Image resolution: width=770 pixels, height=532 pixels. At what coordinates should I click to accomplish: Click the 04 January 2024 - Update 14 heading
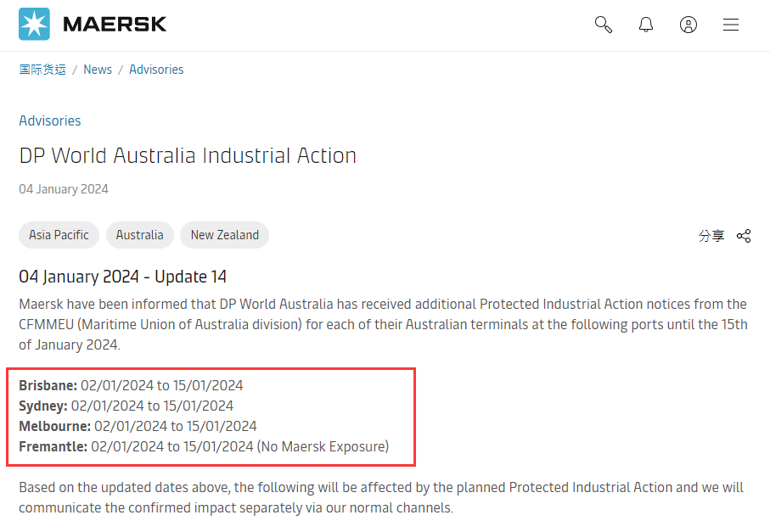[123, 277]
